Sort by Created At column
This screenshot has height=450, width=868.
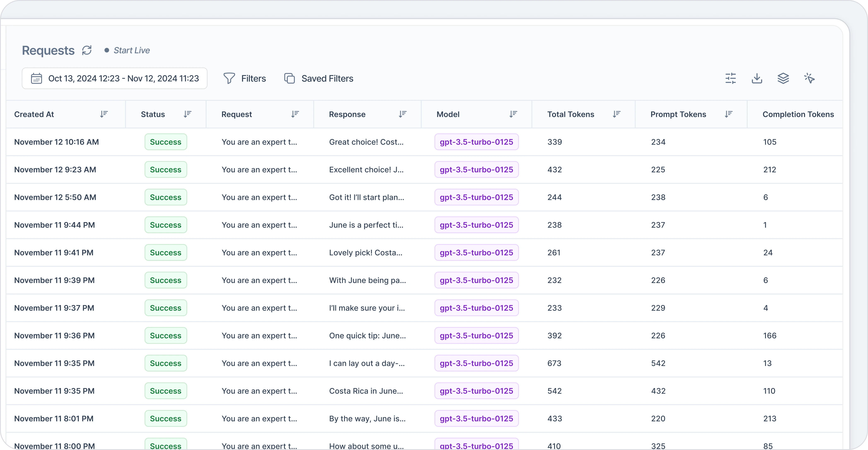pos(104,114)
